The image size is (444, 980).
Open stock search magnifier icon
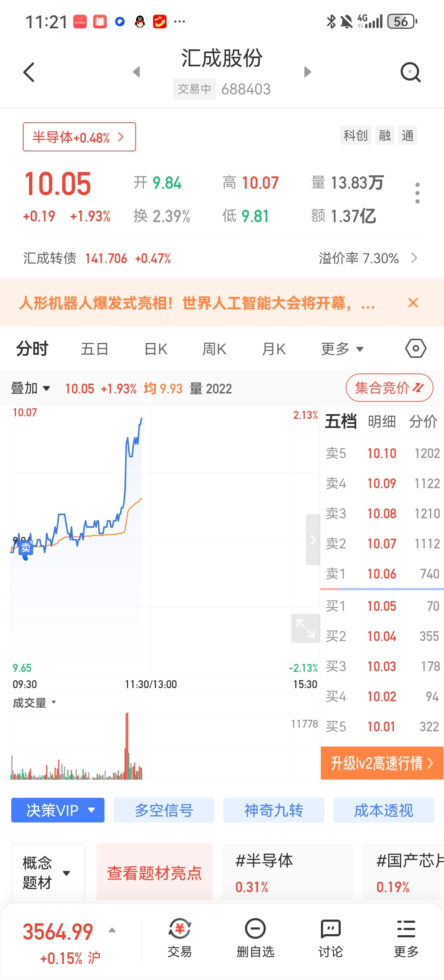[411, 72]
